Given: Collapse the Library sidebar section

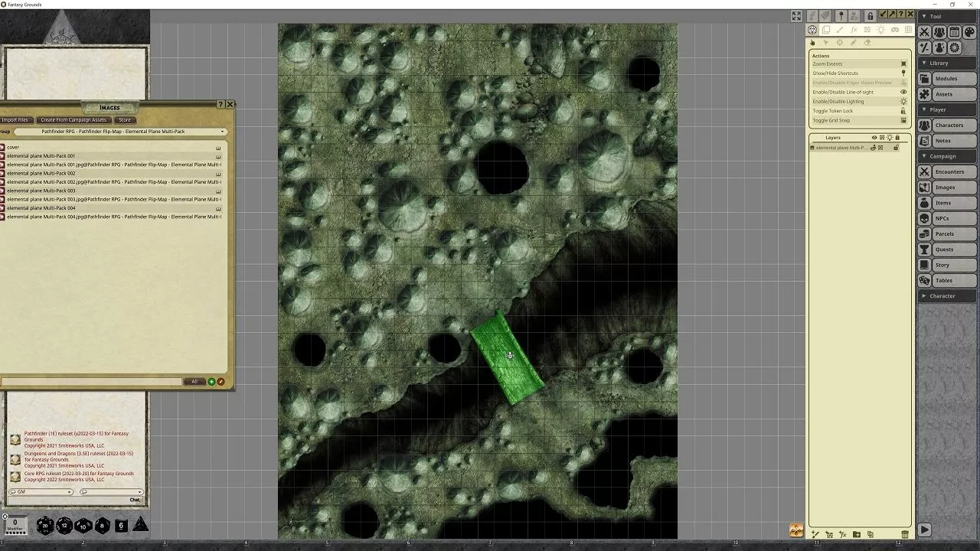Looking at the screenshot, I should point(948,63).
